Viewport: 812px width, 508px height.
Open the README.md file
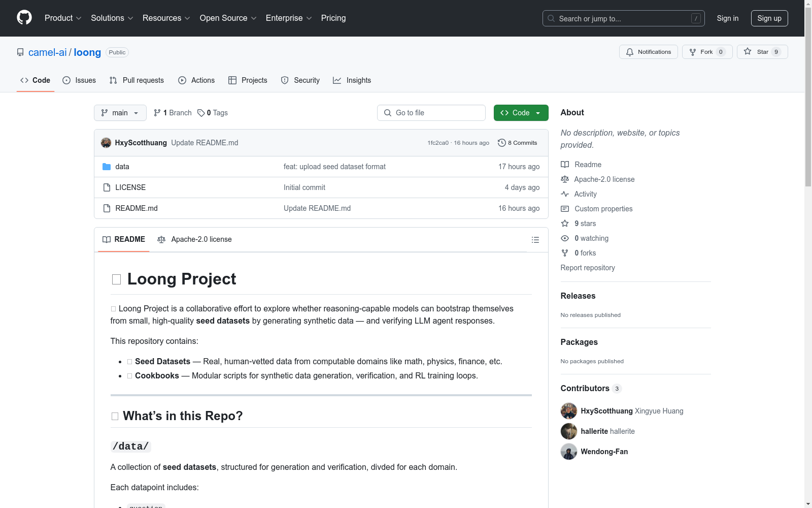coord(137,208)
